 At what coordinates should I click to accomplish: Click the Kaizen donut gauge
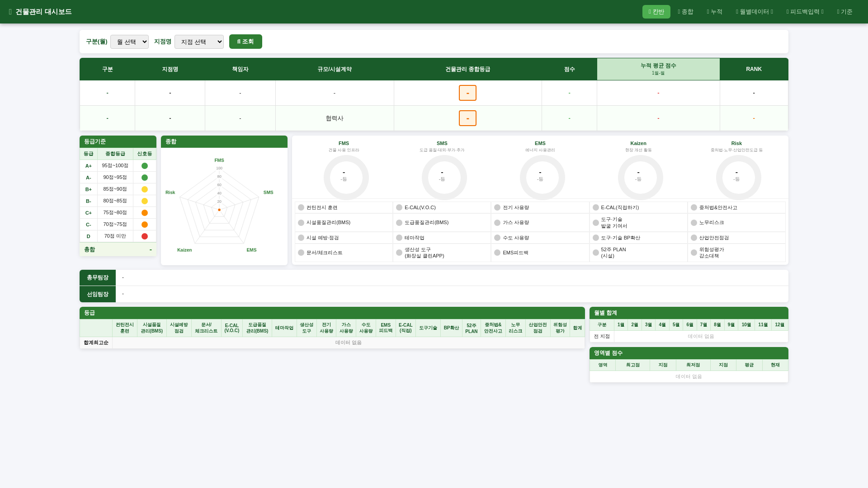tap(640, 178)
